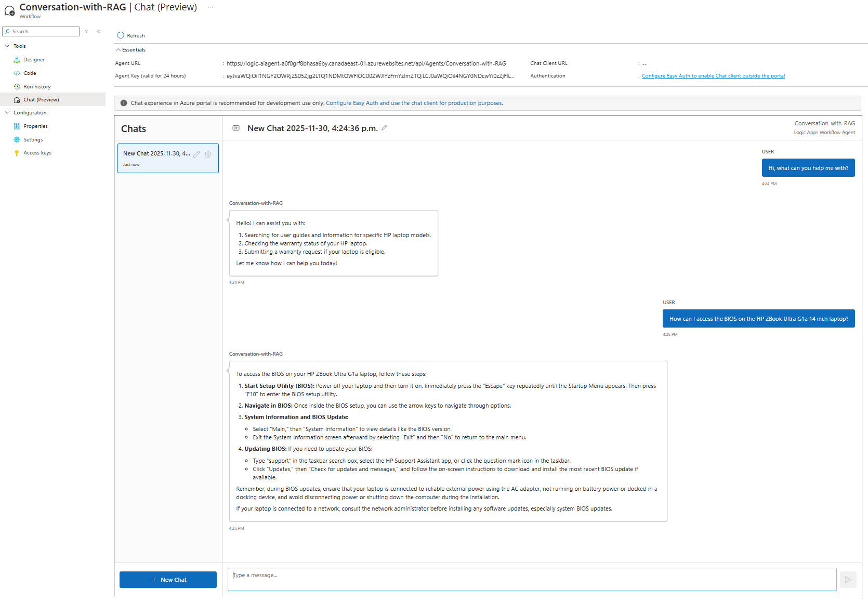Edit the chat title with header pencil icon
This screenshot has height=600, width=868.
point(384,128)
